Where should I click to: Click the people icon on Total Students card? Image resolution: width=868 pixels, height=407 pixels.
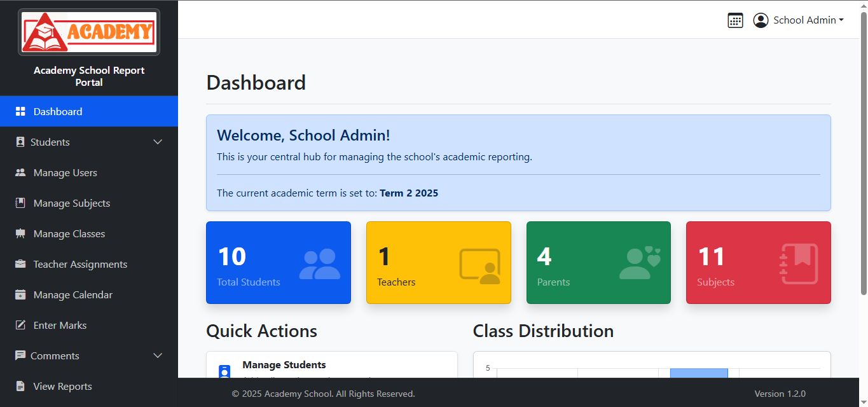pyautogui.click(x=320, y=264)
